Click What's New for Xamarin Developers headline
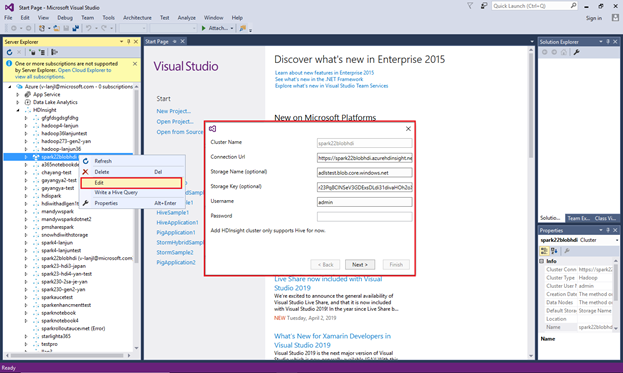This screenshot has height=373, width=623. 332,340
